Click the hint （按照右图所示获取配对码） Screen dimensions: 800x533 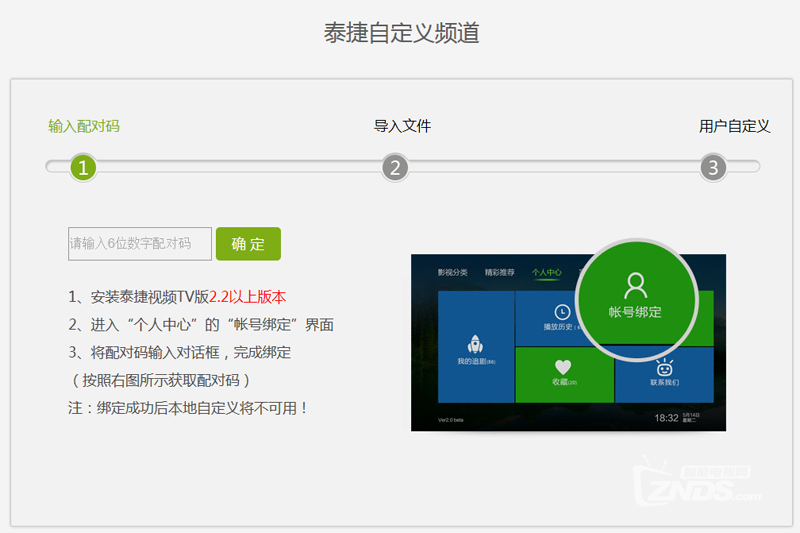coord(161,380)
